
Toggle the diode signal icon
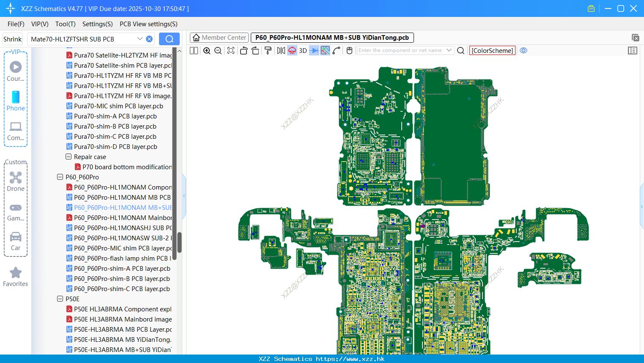314,50
